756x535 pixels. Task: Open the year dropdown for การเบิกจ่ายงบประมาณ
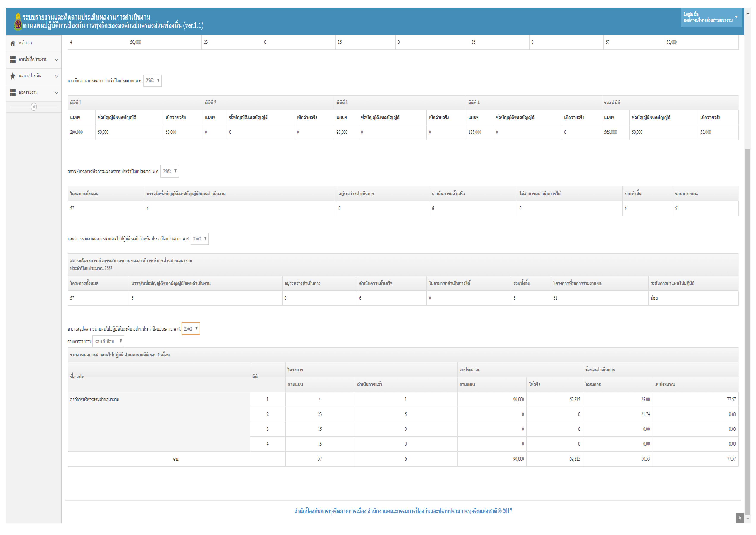click(x=152, y=81)
